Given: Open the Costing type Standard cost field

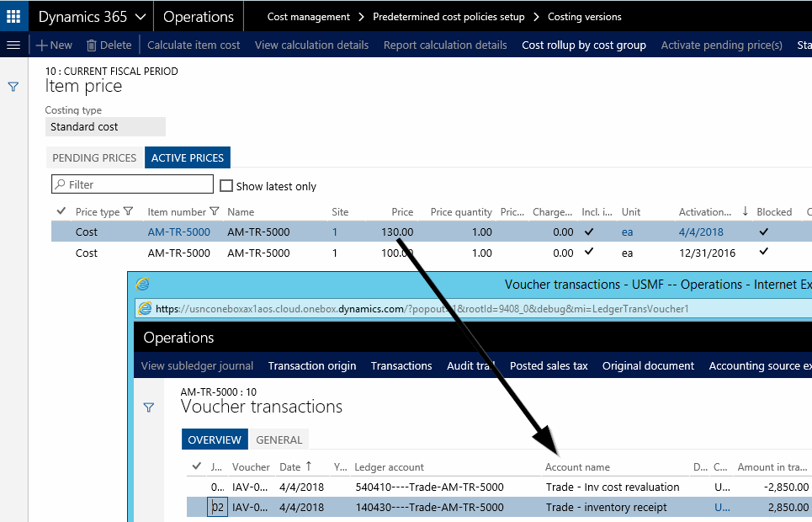Looking at the screenshot, I should (x=105, y=127).
